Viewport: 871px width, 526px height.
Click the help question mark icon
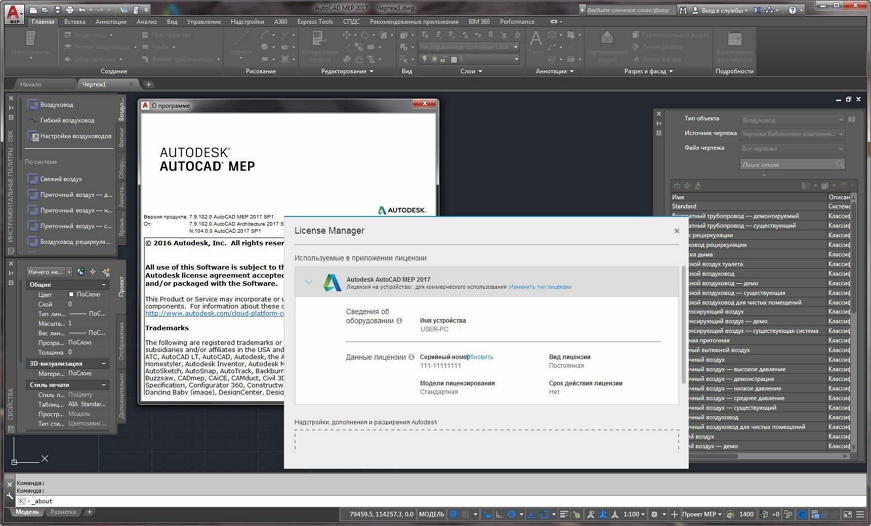(792, 10)
